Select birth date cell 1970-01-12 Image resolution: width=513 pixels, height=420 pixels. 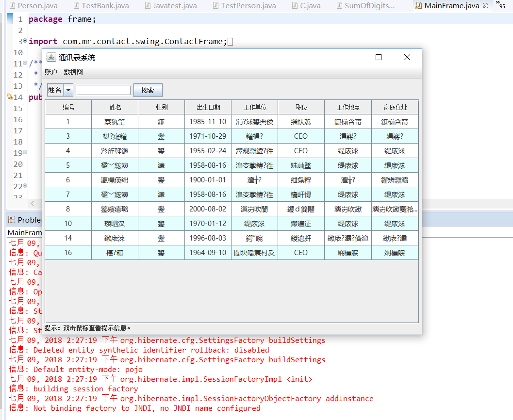point(208,224)
